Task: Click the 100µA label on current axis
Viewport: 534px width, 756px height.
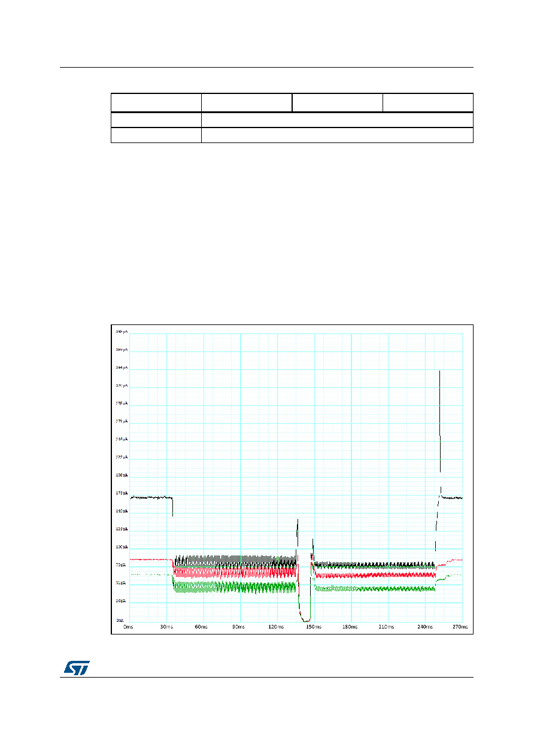Action: pos(122,547)
